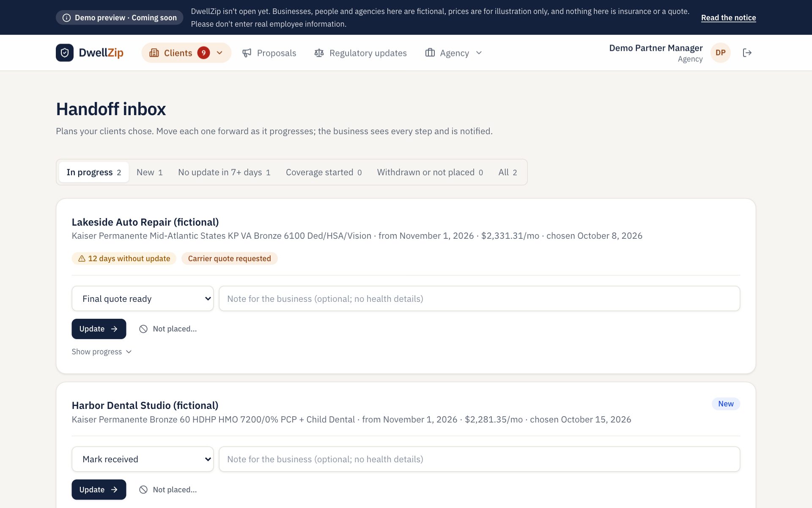
Task: Click the Harbor Dental Studio (fictional) title
Action: tap(145, 406)
